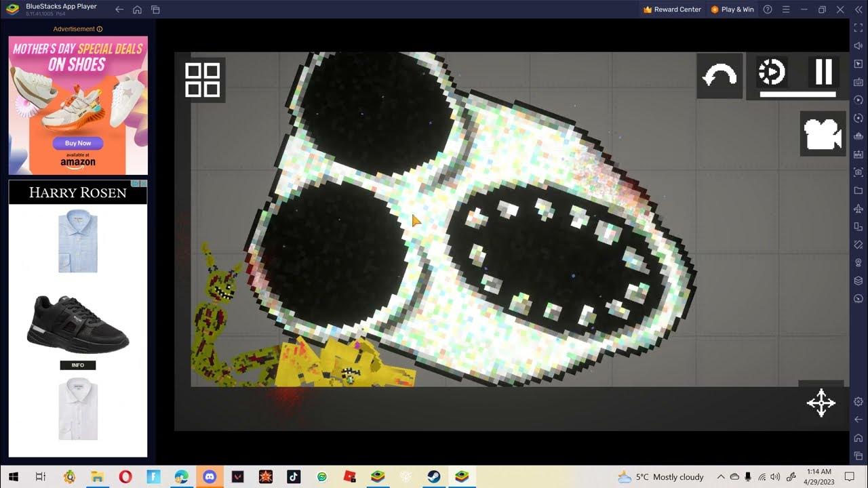The width and height of the screenshot is (868, 488).
Task: Go back using BlueStacks title bar arrow
Action: 119,9
